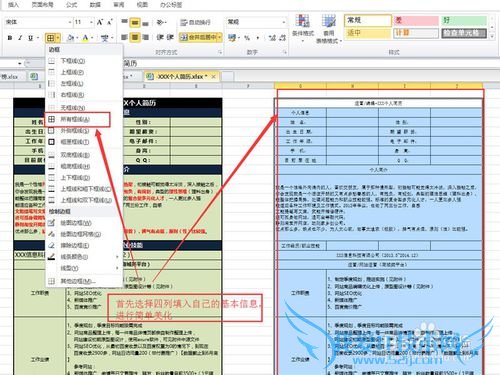The height and width of the screenshot is (375, 500).
Task: Toggle Bottom Align
Action: pyautogui.click(x=145, y=22)
